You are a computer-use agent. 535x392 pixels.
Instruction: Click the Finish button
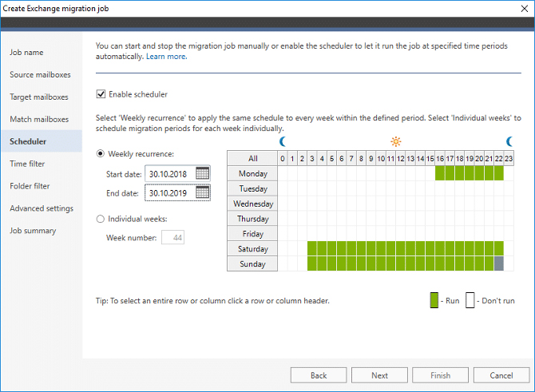(x=440, y=375)
